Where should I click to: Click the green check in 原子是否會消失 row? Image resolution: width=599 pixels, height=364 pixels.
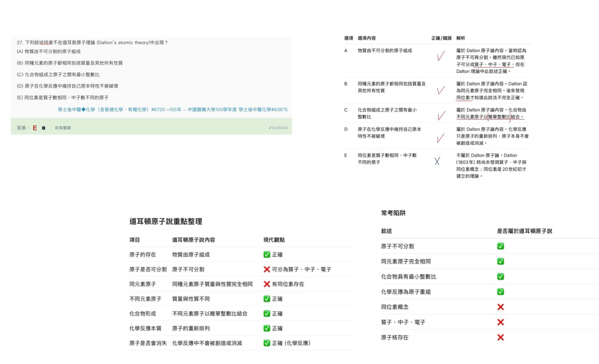tap(267, 343)
